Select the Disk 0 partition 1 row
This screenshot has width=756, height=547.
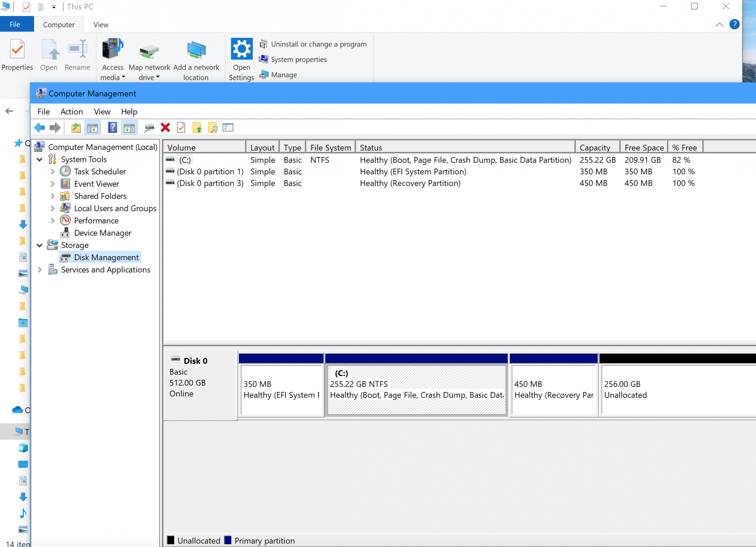click(x=433, y=172)
